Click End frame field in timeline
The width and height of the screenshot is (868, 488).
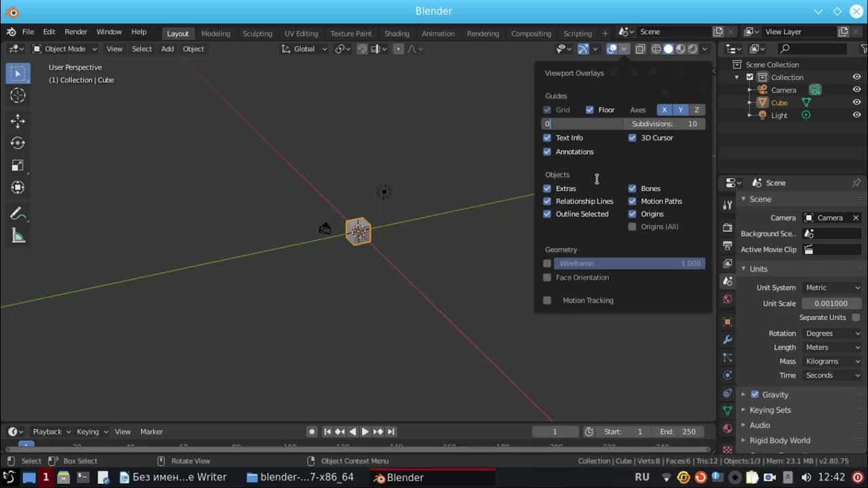click(678, 432)
